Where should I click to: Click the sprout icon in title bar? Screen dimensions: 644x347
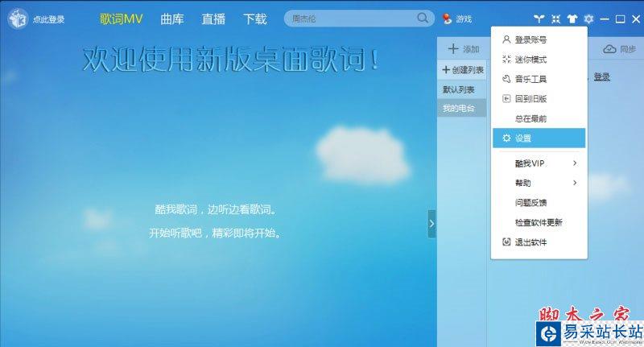(x=539, y=19)
